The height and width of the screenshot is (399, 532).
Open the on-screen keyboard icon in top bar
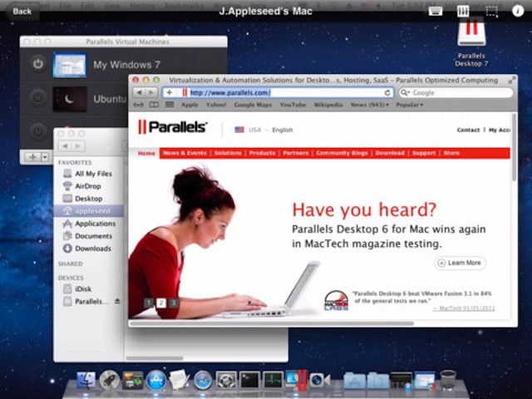(x=436, y=11)
